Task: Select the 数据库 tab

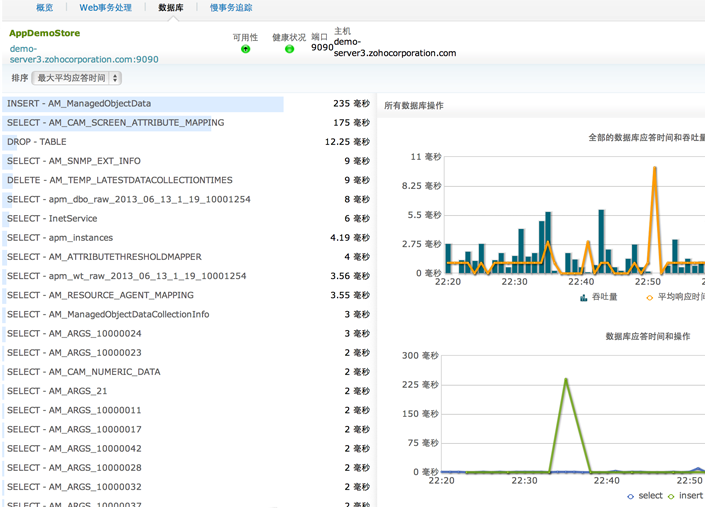Action: (x=171, y=8)
